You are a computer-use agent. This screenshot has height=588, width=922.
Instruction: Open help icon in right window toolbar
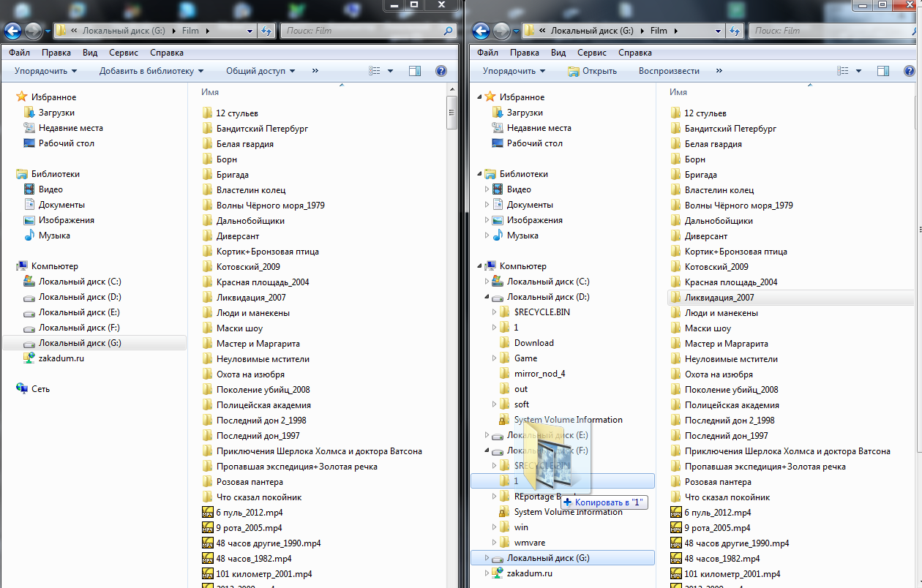click(909, 71)
